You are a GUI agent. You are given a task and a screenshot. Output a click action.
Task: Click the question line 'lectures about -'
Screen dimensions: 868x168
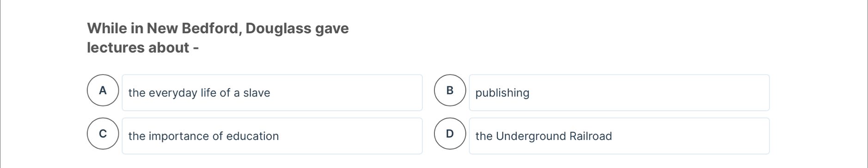pos(143,48)
